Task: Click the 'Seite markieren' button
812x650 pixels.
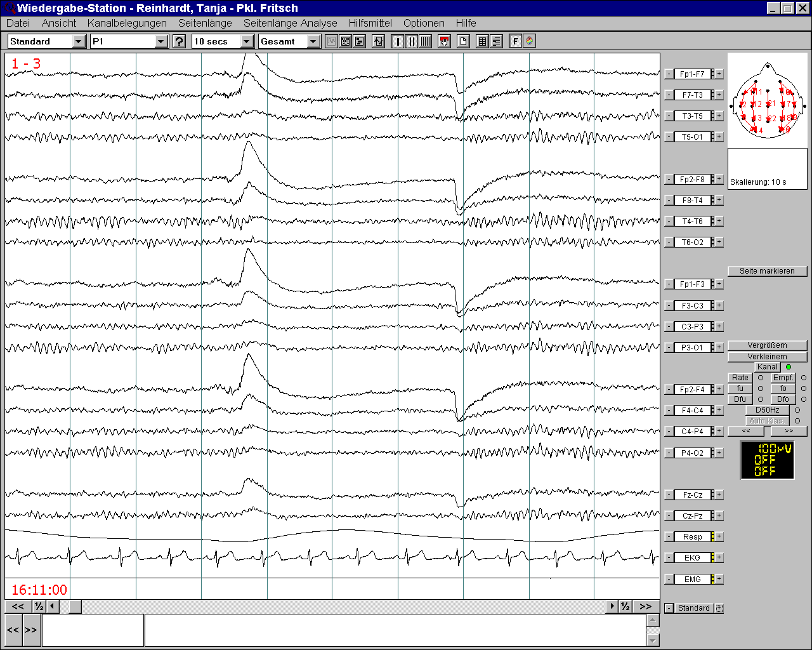Action: [x=767, y=271]
